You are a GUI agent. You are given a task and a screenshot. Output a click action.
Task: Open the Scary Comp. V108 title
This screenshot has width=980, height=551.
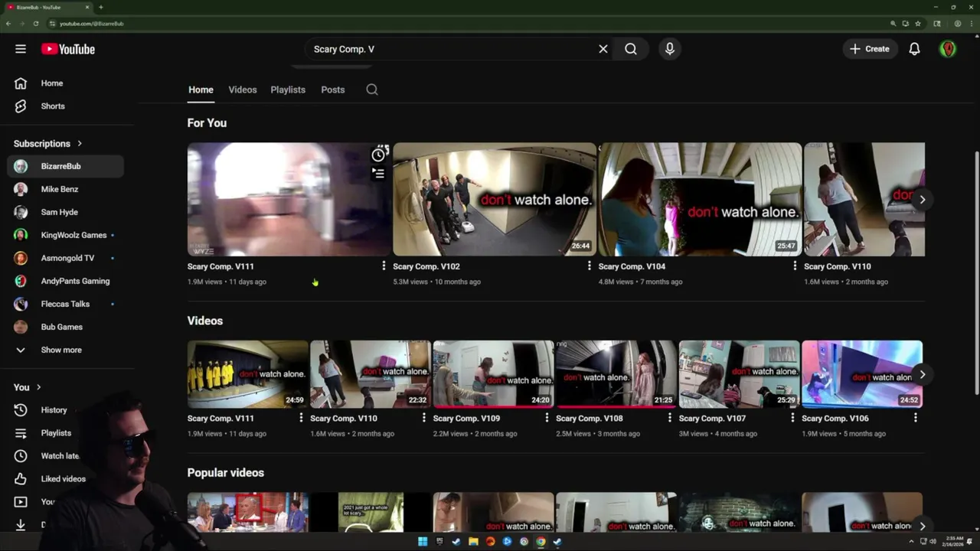590,419
